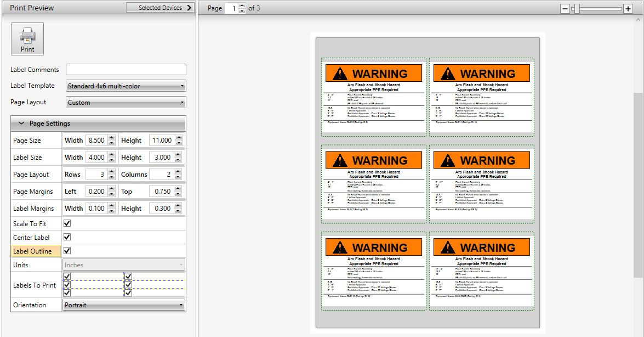
Task: Increase Page Size Height value
Action: pyautogui.click(x=179, y=137)
